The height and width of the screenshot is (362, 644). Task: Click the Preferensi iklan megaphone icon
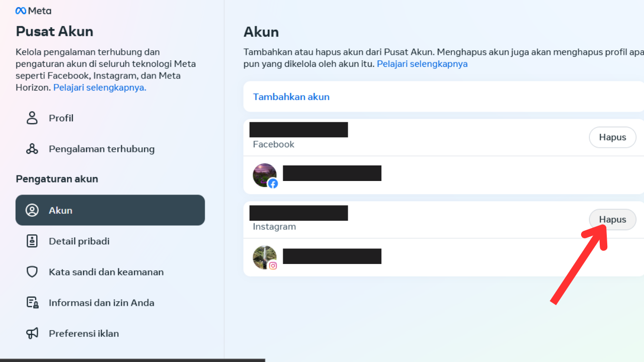[32, 333]
